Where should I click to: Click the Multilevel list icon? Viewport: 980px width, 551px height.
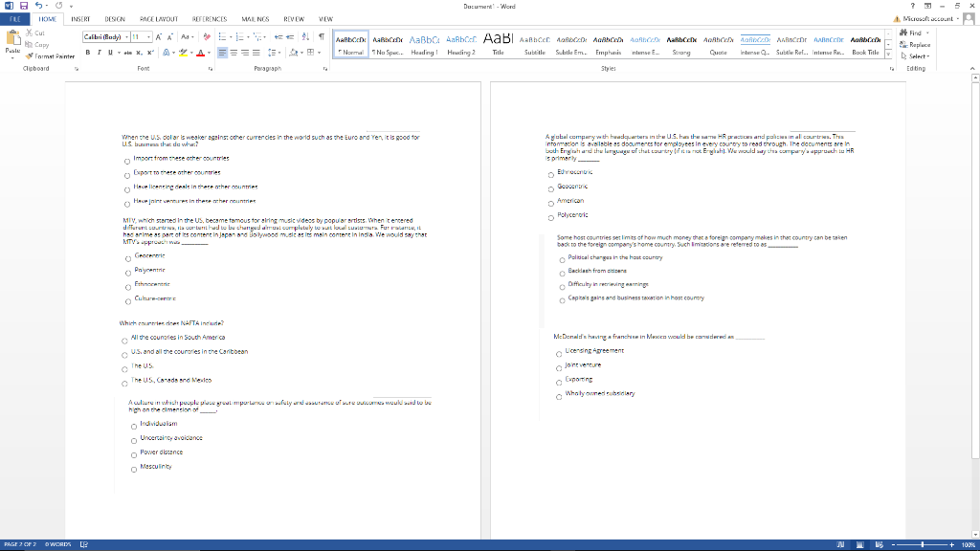click(258, 37)
